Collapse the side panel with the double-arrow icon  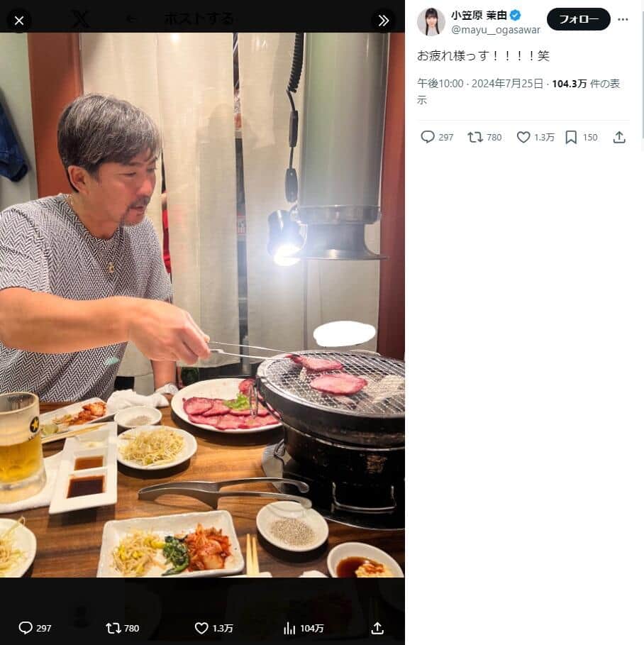(x=383, y=21)
